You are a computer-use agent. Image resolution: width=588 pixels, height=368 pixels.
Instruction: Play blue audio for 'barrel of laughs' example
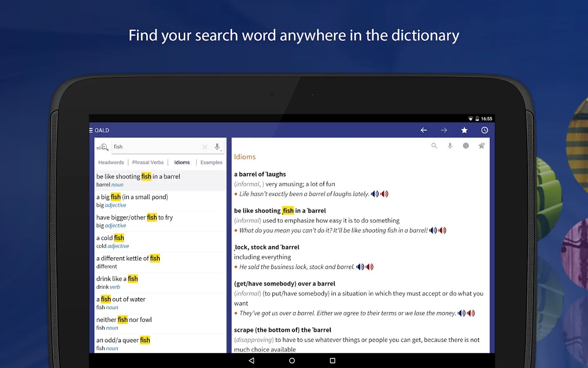375,194
